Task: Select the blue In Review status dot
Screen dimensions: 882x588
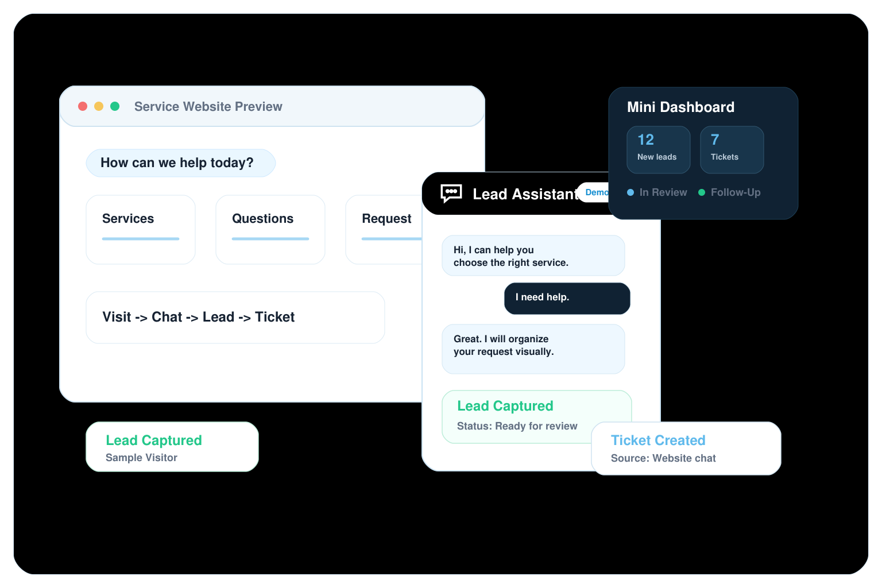Action: coord(630,192)
